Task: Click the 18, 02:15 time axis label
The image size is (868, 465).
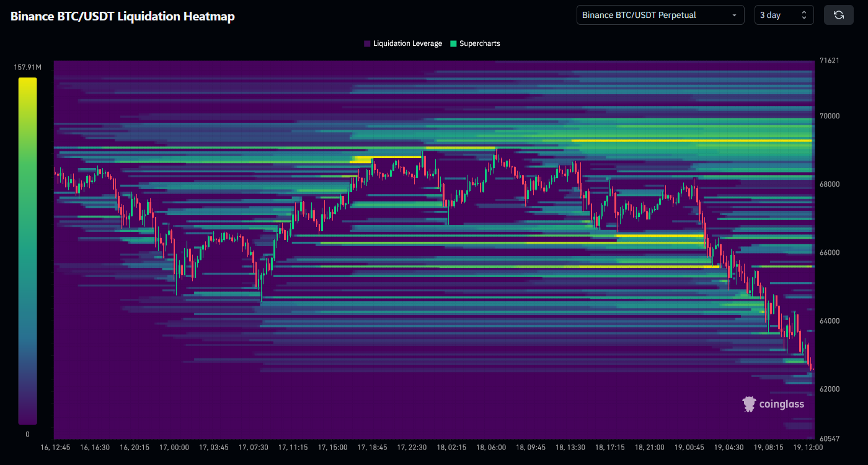Action: [452, 447]
